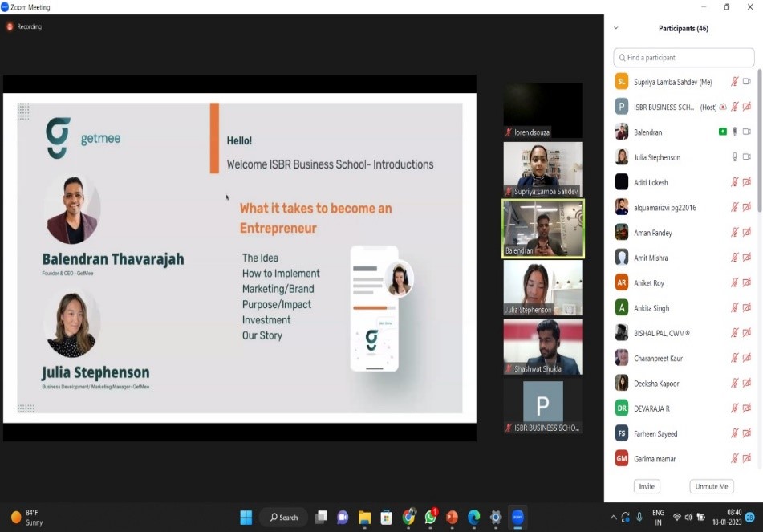Click muted mic icon for Farheen Sayeed

tap(735, 433)
